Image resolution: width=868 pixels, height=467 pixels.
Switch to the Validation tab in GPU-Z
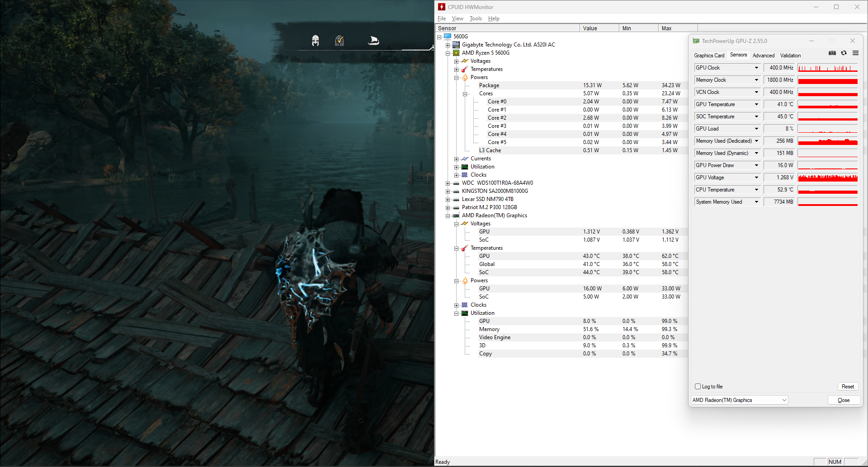click(x=790, y=56)
